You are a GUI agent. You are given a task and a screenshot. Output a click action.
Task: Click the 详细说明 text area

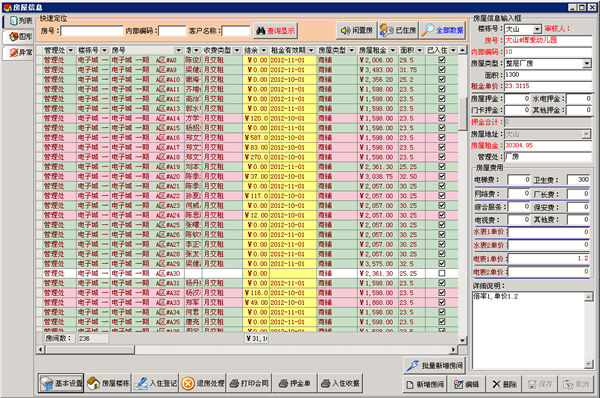529,330
